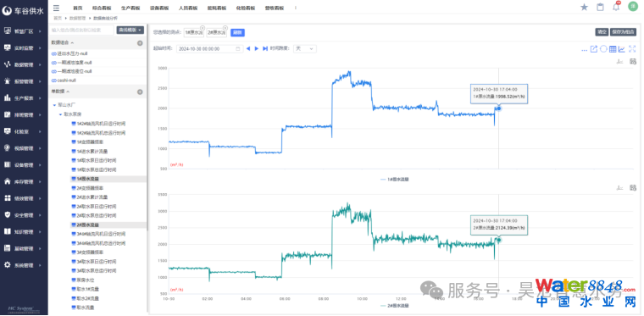644x316 pixels.
Task: Click the start time date field
Action: point(210,48)
